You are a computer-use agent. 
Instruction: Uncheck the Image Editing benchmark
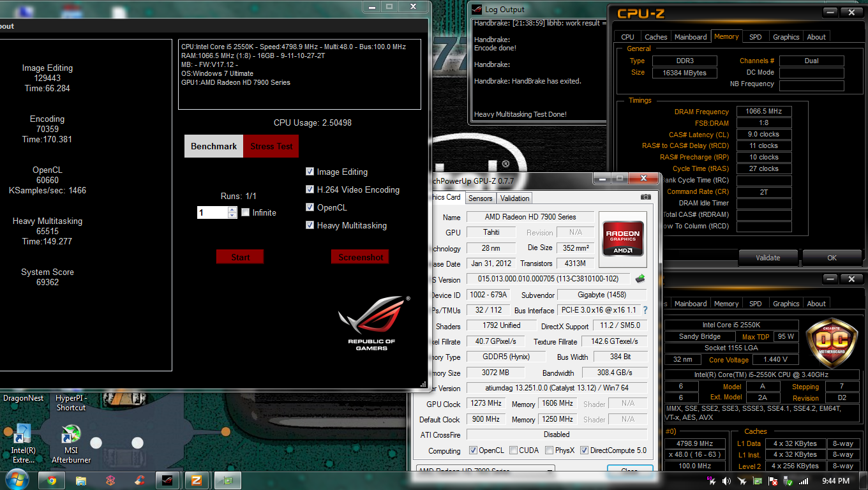[310, 172]
